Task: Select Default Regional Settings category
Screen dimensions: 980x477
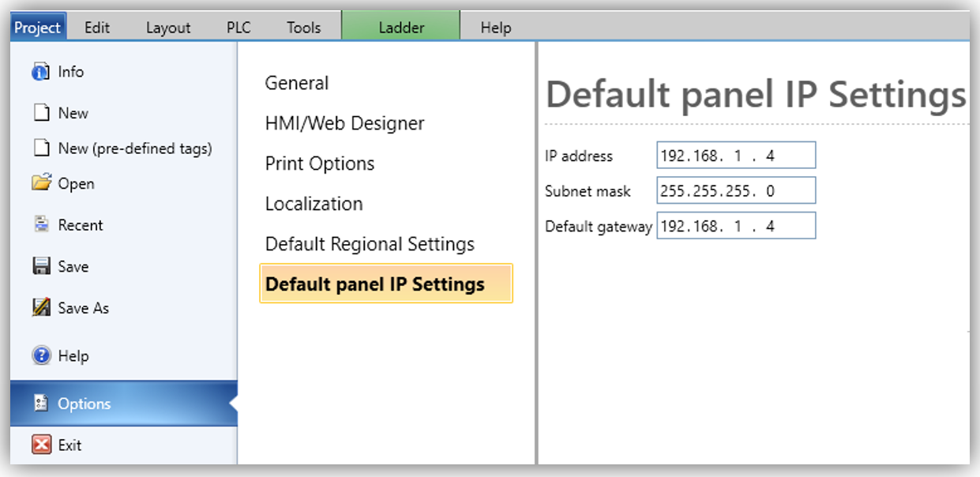Action: click(370, 244)
